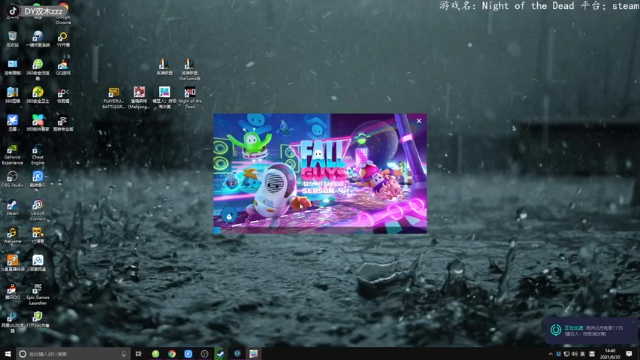
Task: Open the Kugou Music taskbar icon
Action: (188, 354)
